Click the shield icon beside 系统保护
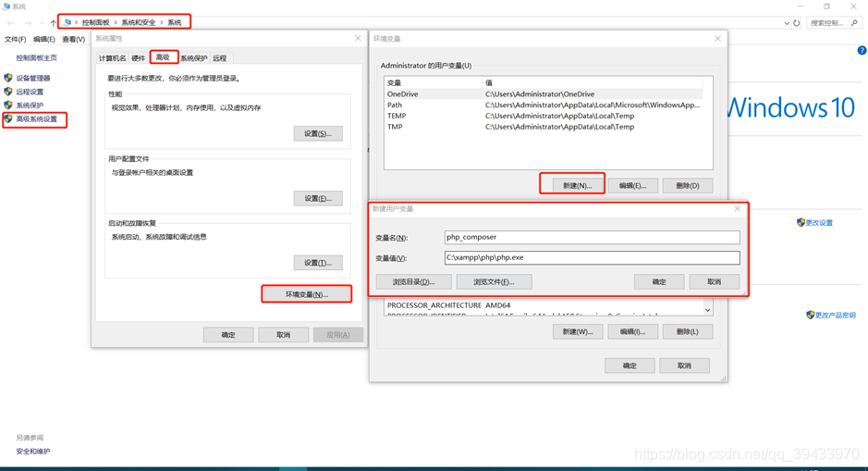Image resolution: width=868 pixels, height=471 pixels. [x=8, y=105]
